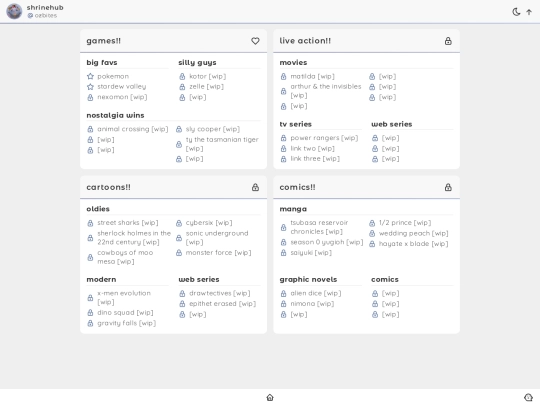Click the lock icon on the live action!! card
The image size is (540, 405).
click(x=448, y=41)
